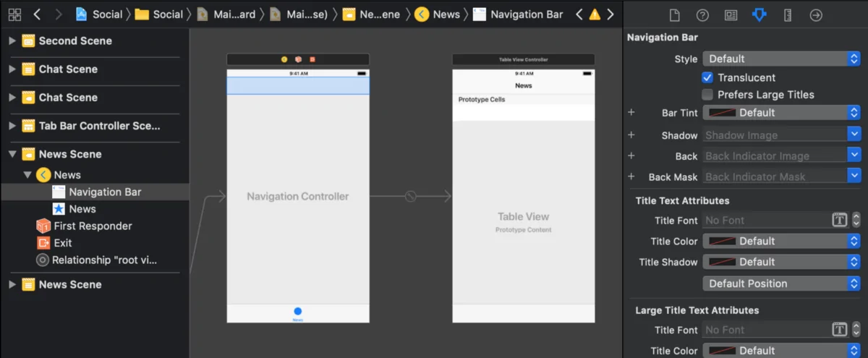Select First Responder in outline
Viewport: 868px width, 358px height.
click(x=93, y=226)
